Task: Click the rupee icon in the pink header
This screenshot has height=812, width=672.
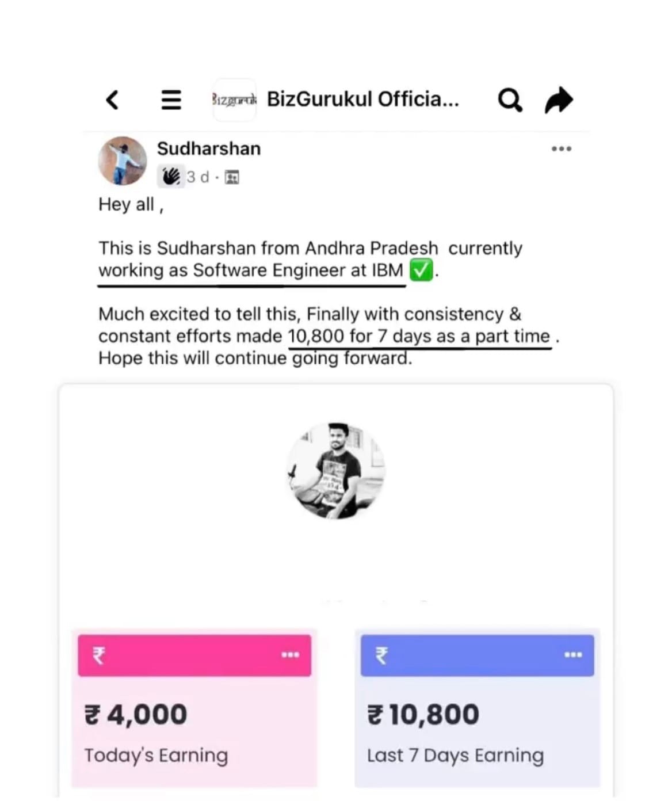Action: click(99, 655)
